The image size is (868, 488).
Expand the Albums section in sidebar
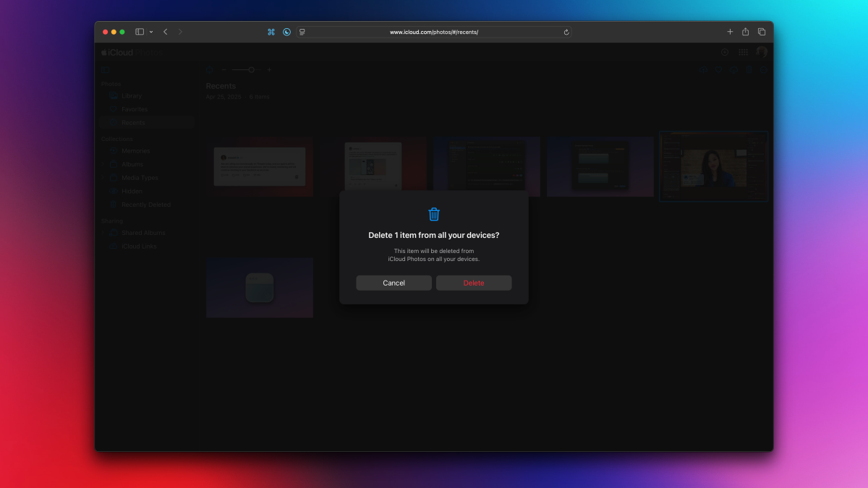pos(104,164)
